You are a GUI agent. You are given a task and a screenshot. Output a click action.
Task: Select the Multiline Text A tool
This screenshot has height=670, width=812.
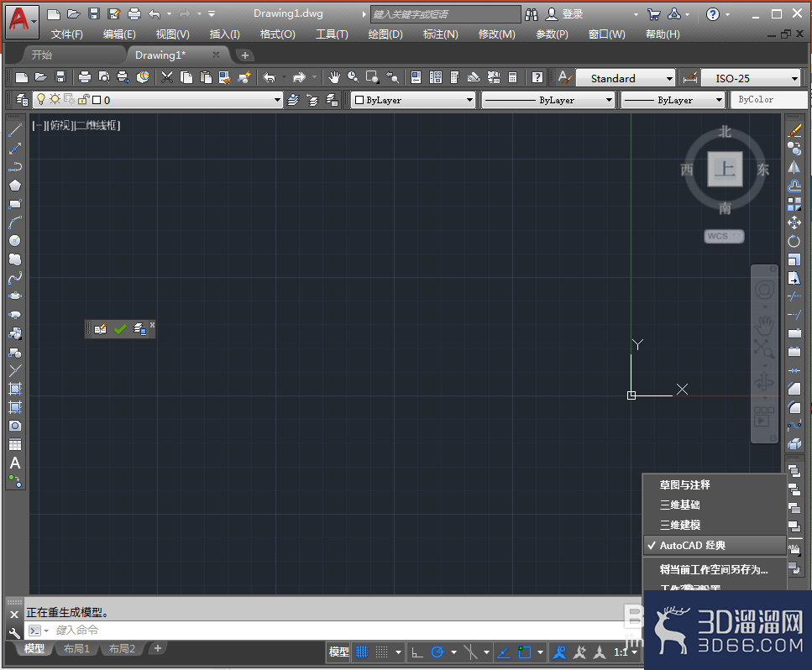(x=15, y=463)
